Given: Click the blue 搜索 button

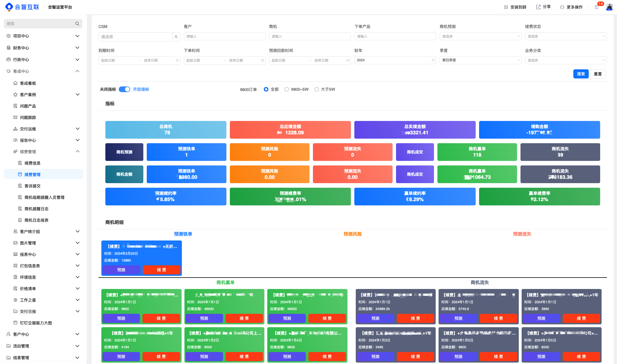Looking at the screenshot, I should [580, 74].
